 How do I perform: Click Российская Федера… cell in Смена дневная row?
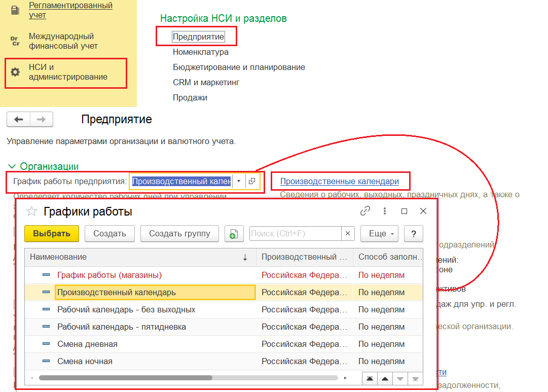pos(304,344)
